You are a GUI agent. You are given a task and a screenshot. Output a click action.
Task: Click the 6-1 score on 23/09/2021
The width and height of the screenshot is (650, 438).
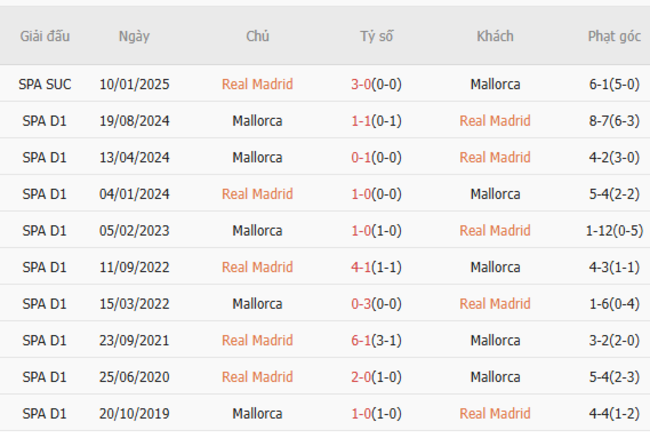(361, 340)
